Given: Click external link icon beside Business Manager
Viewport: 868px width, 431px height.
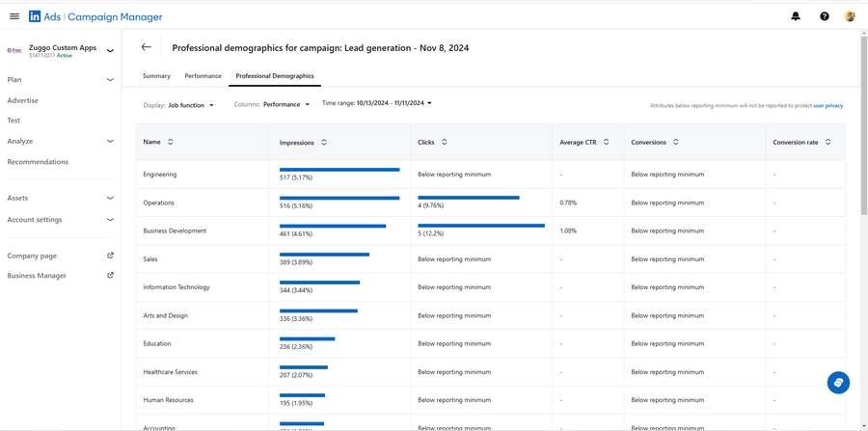Looking at the screenshot, I should pos(110,275).
